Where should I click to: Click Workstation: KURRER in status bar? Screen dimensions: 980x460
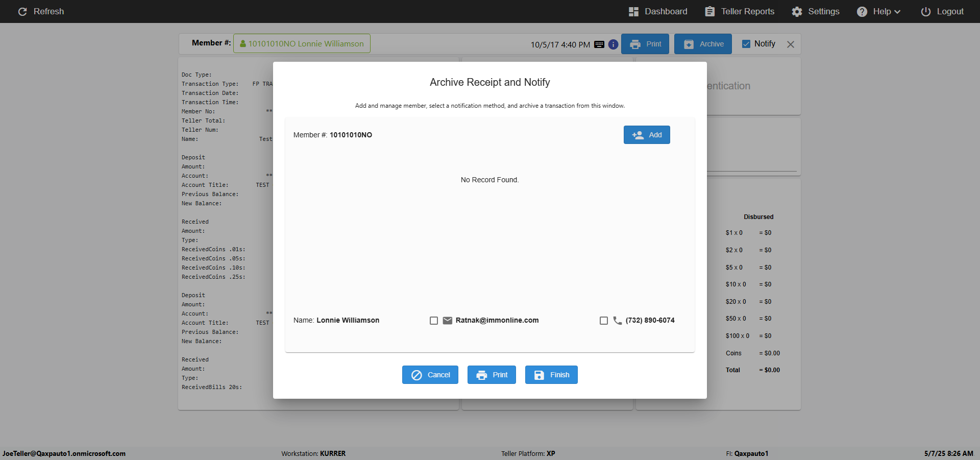313,453
